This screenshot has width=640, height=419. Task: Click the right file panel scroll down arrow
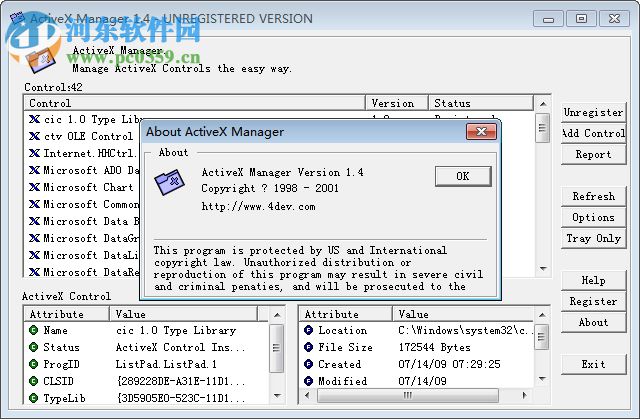click(542, 379)
